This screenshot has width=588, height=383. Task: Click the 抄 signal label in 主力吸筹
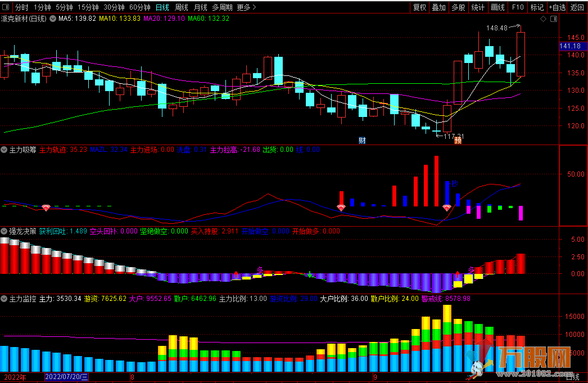[x=455, y=183]
